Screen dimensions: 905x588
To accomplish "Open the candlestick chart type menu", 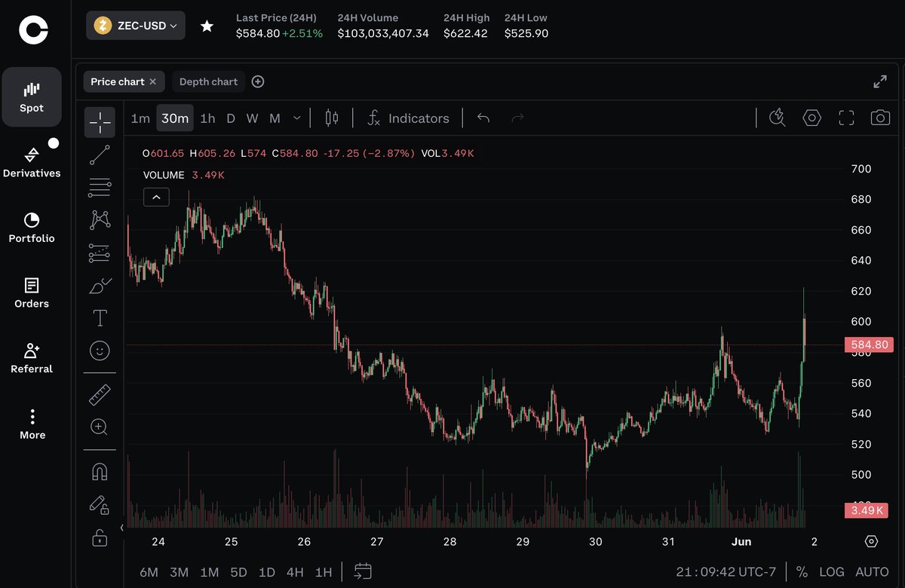I will pyautogui.click(x=332, y=118).
